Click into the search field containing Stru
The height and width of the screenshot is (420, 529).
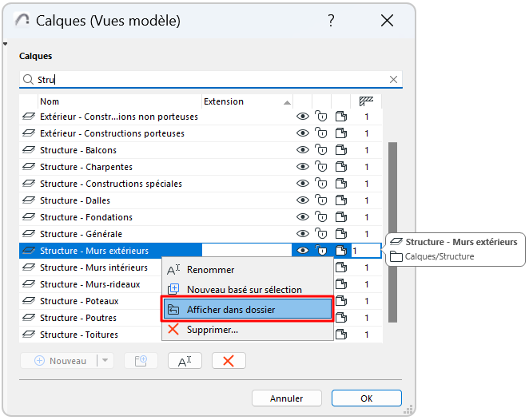coord(211,80)
